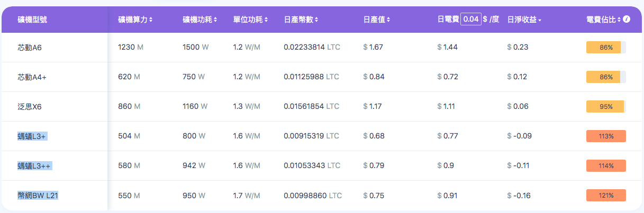Image resolution: width=644 pixels, height=213 pixels.
Task: Select net profit $ -0.09
Action: point(520,136)
